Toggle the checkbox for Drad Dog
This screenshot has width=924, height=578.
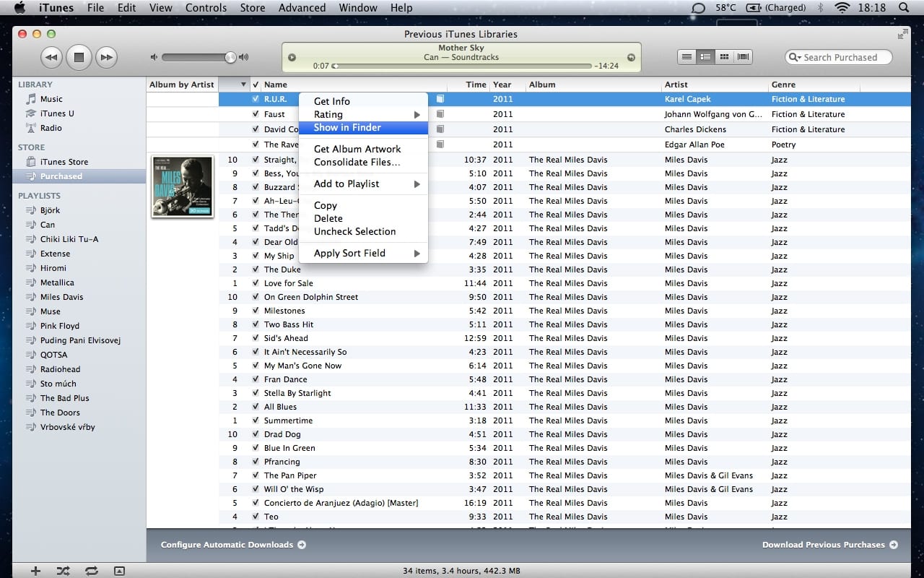pos(256,434)
